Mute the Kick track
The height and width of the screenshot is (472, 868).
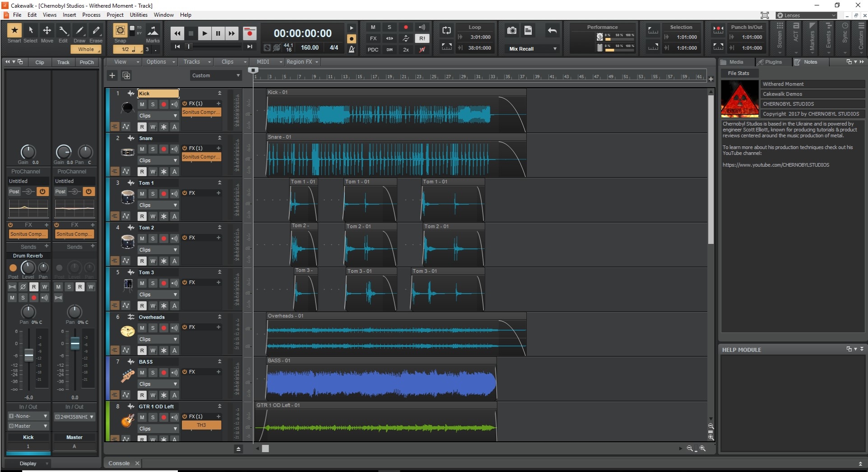(142, 104)
